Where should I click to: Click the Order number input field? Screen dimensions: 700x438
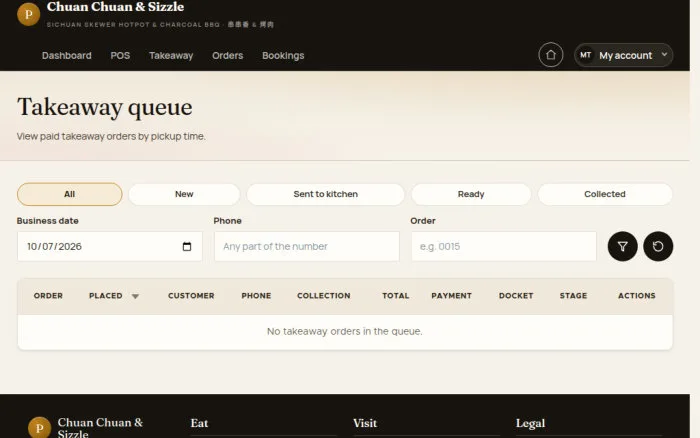click(x=504, y=246)
